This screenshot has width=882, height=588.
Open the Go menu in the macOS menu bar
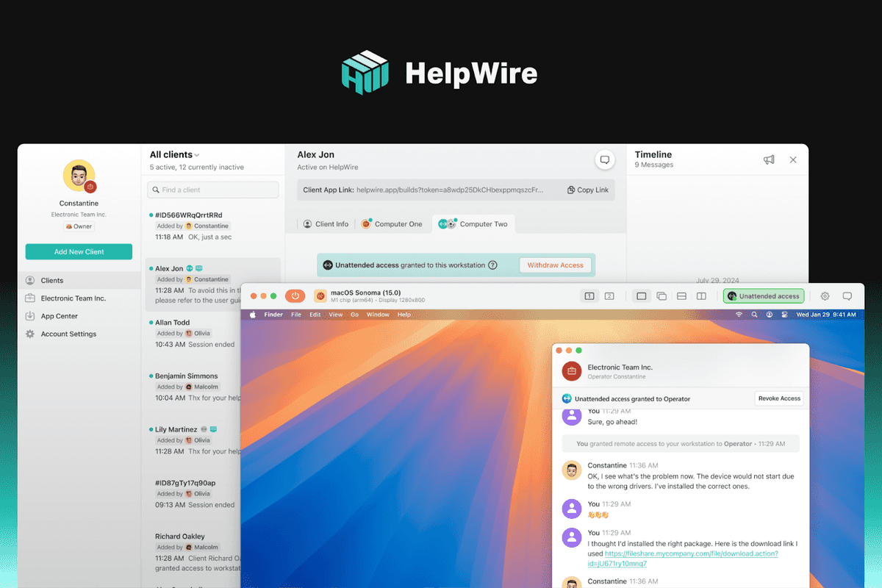(x=355, y=314)
